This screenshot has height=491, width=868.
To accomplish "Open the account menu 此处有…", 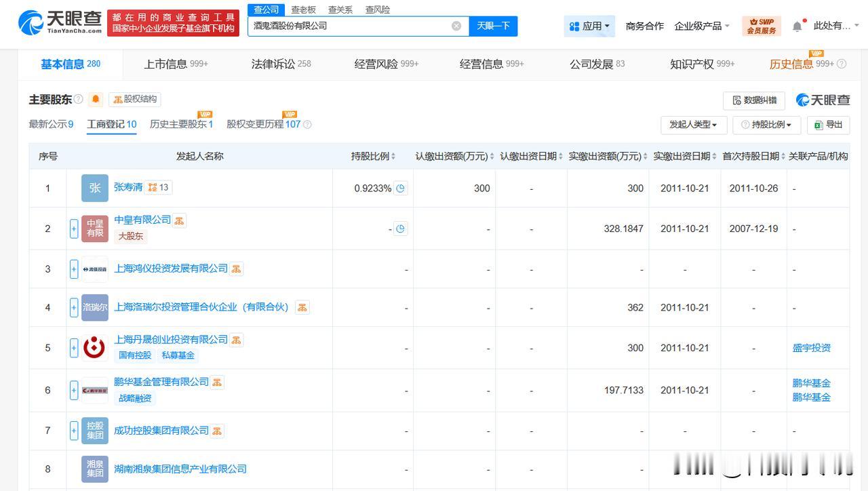I will tap(836, 26).
